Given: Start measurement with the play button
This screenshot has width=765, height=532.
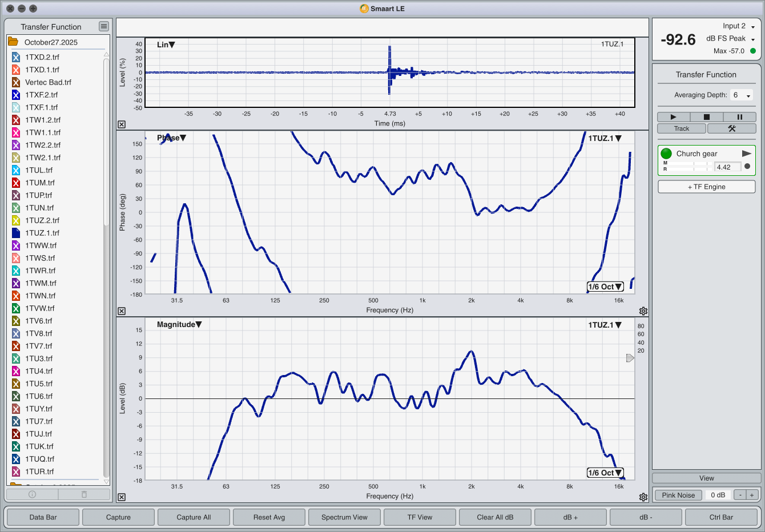Looking at the screenshot, I should click(x=673, y=117).
